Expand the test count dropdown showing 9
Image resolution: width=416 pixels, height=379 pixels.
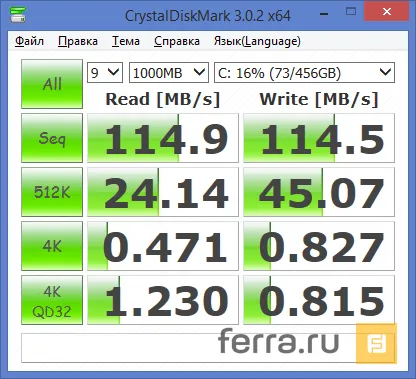click(x=105, y=72)
